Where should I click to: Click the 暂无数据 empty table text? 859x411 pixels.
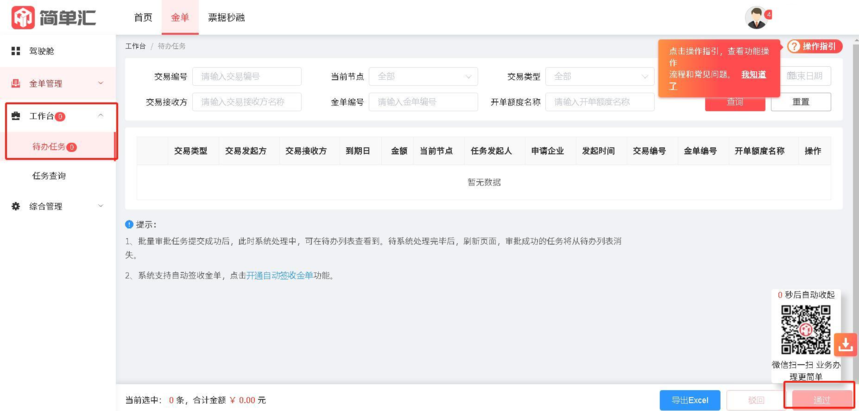click(x=484, y=182)
